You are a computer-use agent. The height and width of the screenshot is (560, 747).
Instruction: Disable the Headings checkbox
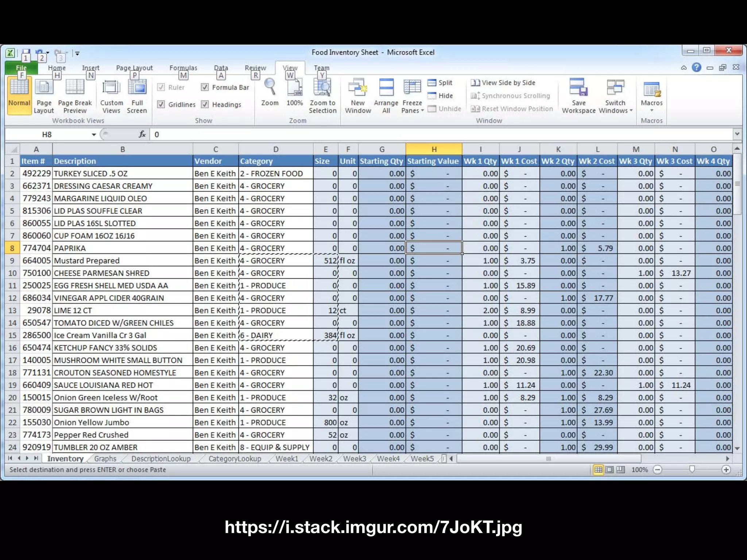(x=205, y=105)
